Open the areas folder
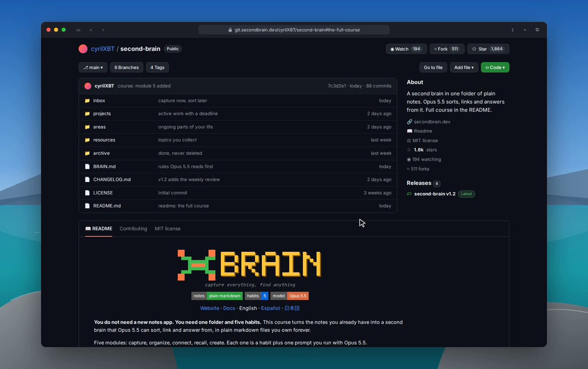 coord(100,127)
